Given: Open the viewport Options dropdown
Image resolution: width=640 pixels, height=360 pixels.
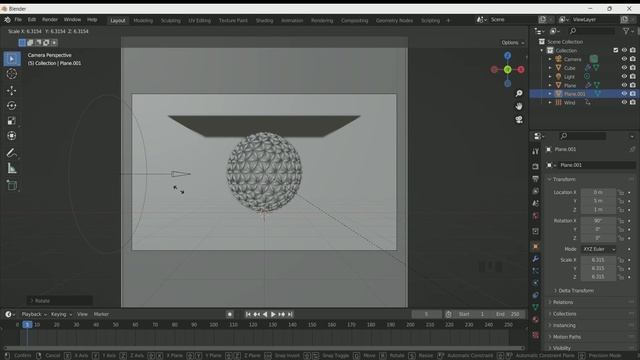Looking at the screenshot, I should 513,42.
